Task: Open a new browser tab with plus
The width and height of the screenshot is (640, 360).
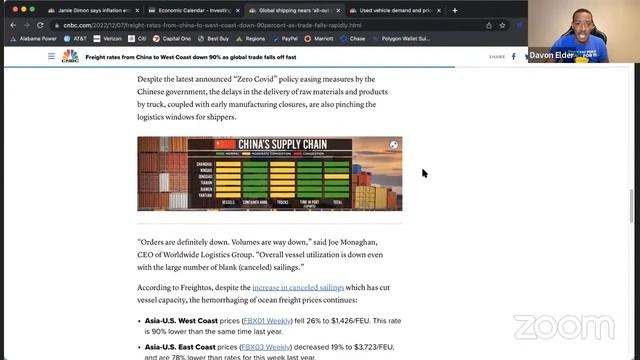Action: (x=455, y=11)
